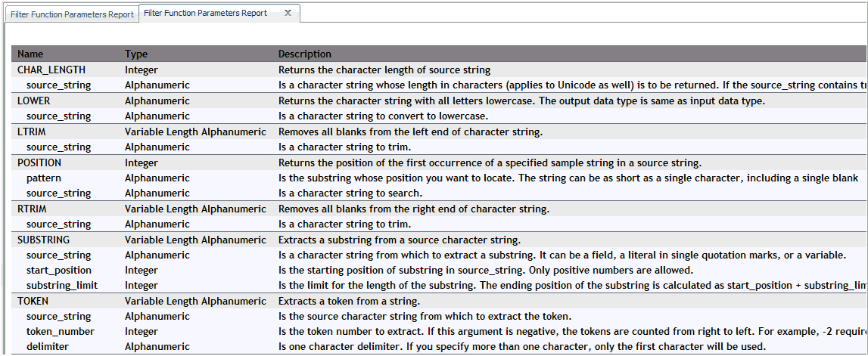Close the active Filter Function Parameters Report tab
Image resolution: width=868 pixels, height=356 pixels.
click(288, 13)
